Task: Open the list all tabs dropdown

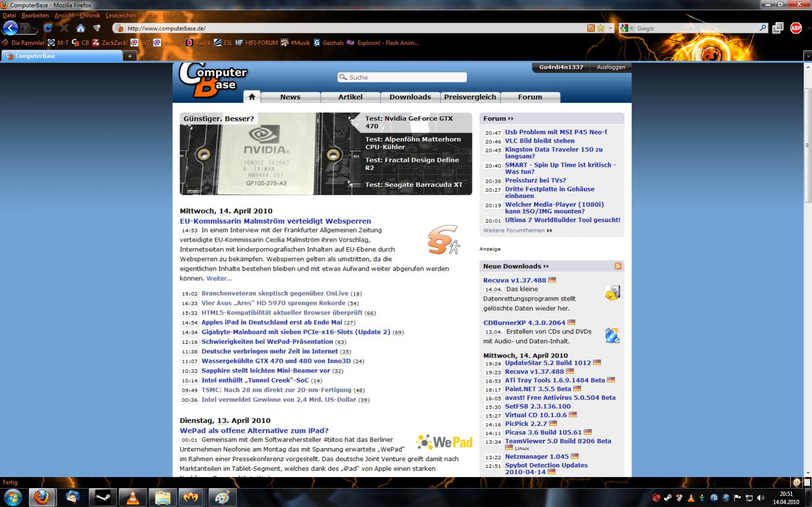Action: tap(807, 56)
